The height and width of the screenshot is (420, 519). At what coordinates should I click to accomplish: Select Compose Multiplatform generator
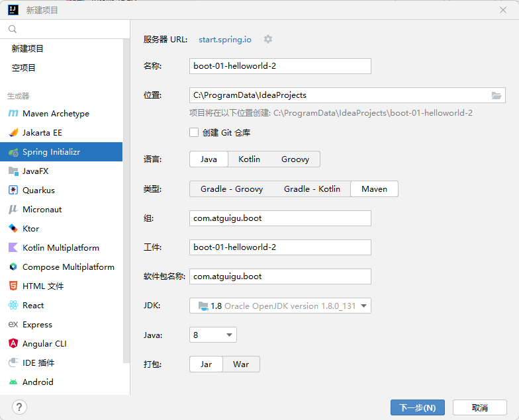61,267
